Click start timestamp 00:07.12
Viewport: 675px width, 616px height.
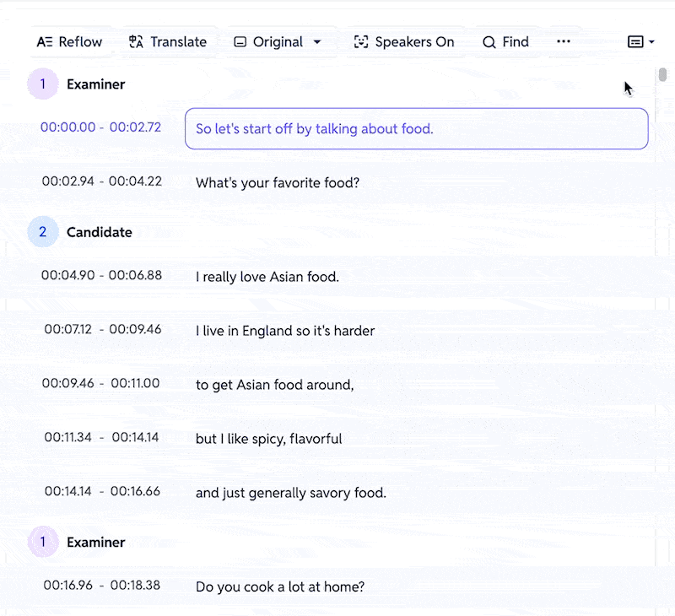pos(68,329)
